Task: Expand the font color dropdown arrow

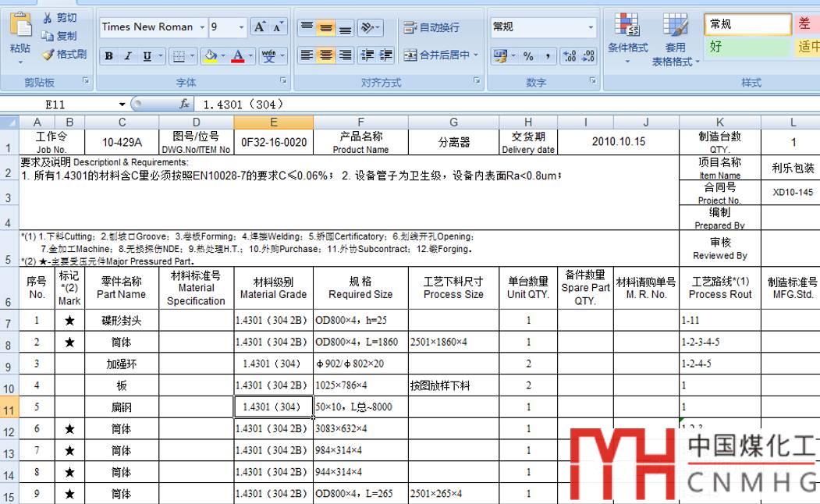Action: 251,55
